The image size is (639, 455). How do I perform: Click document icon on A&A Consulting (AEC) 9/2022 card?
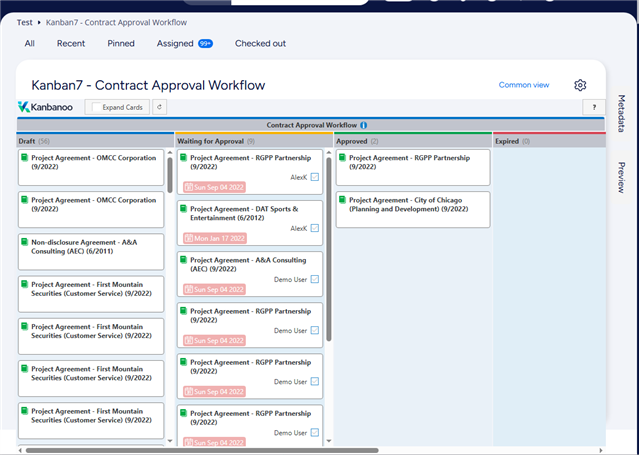(x=183, y=260)
